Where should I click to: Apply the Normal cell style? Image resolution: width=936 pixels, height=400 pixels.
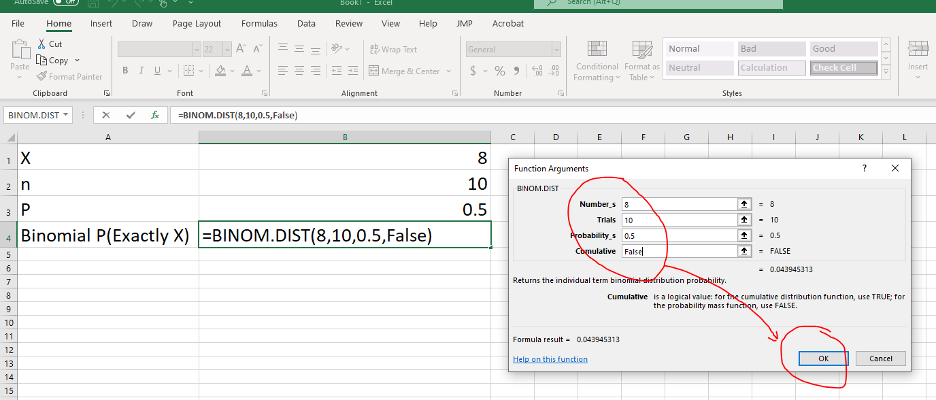(699, 49)
